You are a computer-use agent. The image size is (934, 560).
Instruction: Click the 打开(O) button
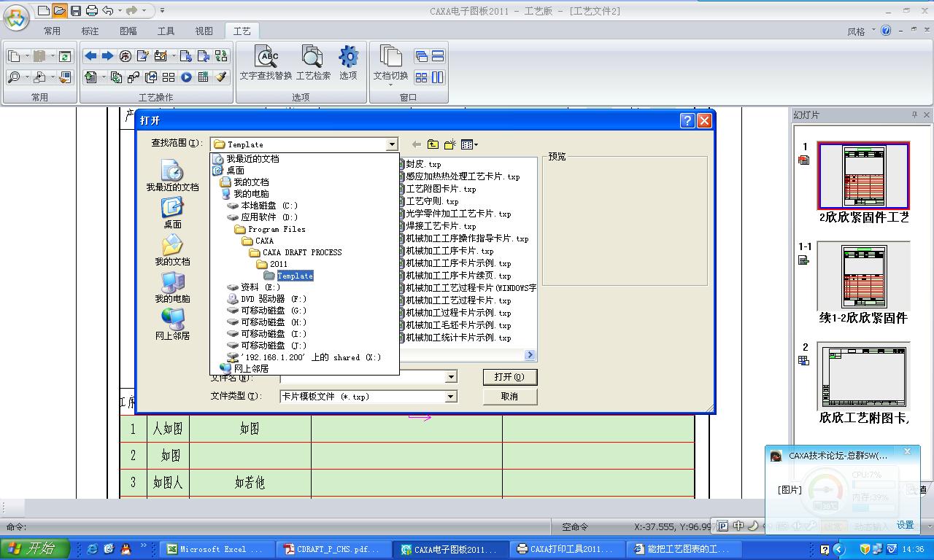coord(509,377)
